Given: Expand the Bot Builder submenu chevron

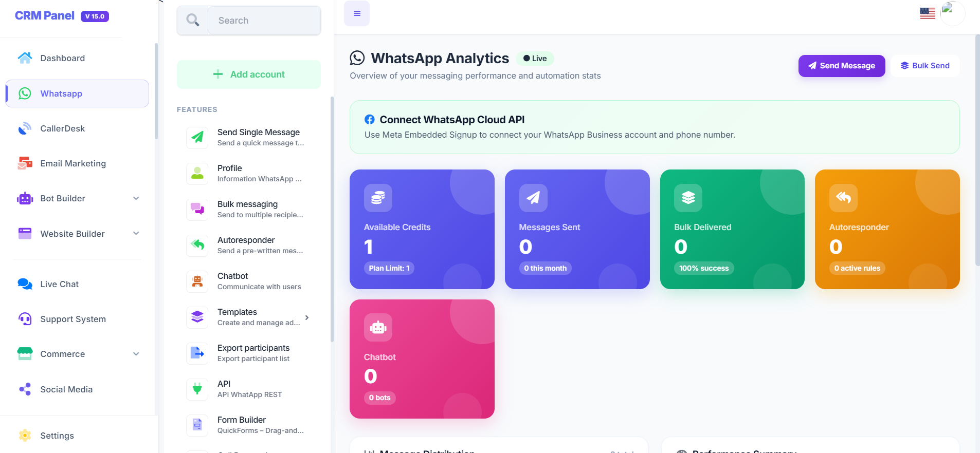Looking at the screenshot, I should pos(136,198).
